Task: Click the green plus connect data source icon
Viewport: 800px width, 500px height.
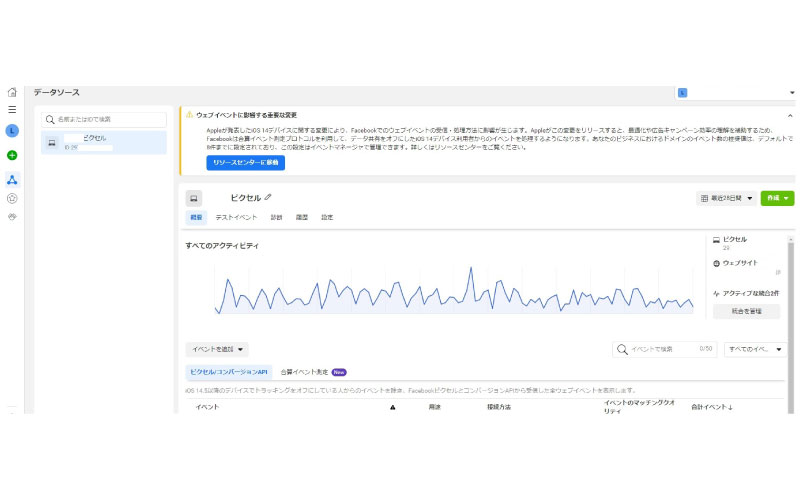Action: point(12,155)
